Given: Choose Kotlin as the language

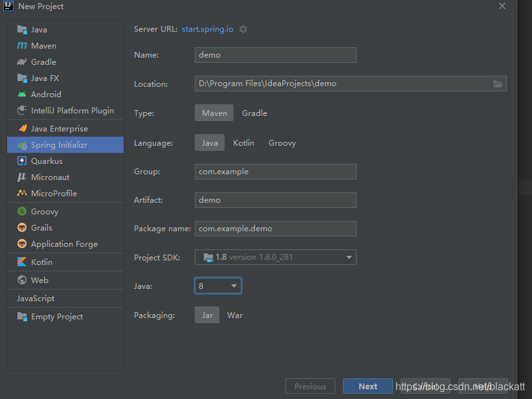Looking at the screenshot, I should (x=243, y=143).
